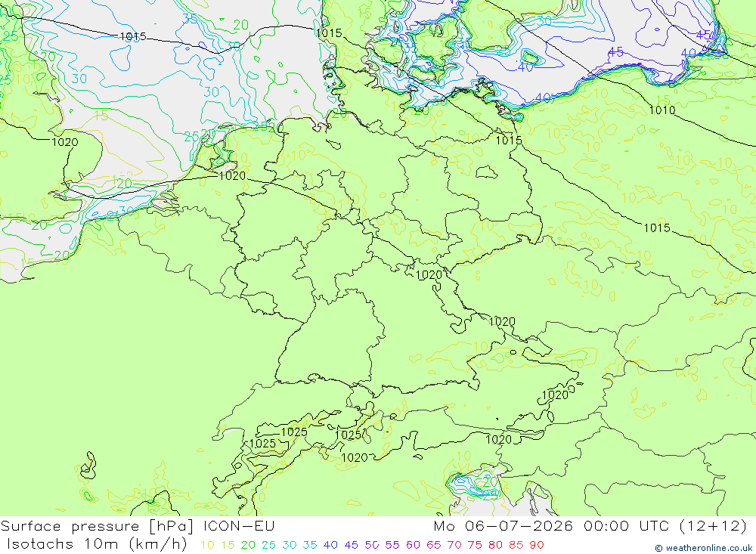756x554 pixels.
Task: Click the 1010 isobar label
Action: click(x=662, y=110)
